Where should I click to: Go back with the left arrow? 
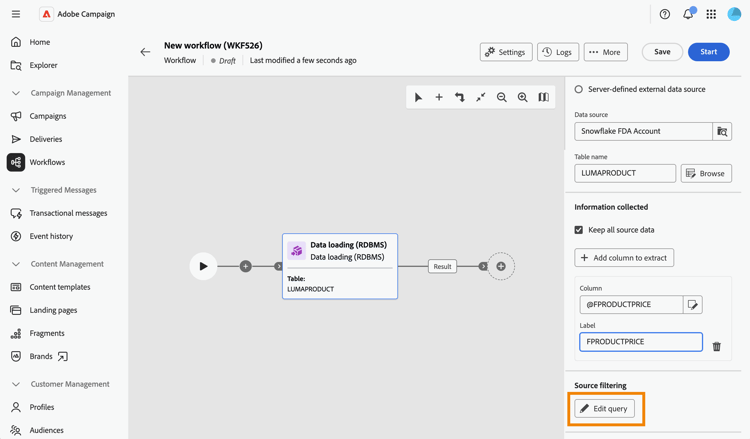click(x=145, y=52)
